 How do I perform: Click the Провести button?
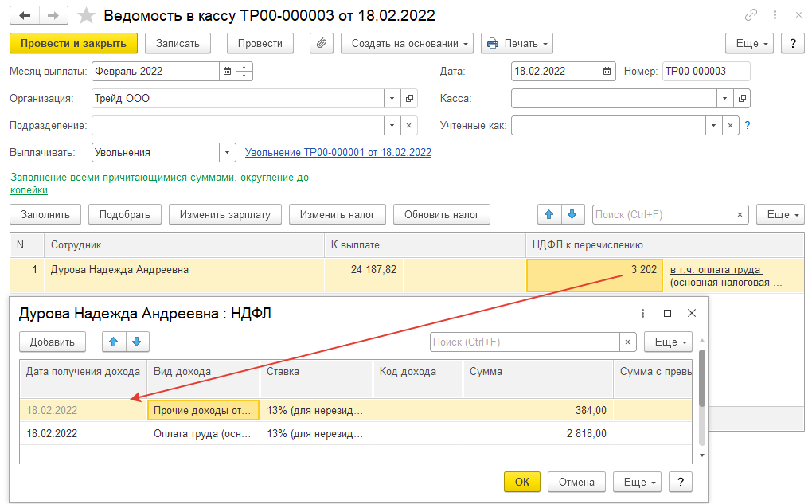[260, 44]
